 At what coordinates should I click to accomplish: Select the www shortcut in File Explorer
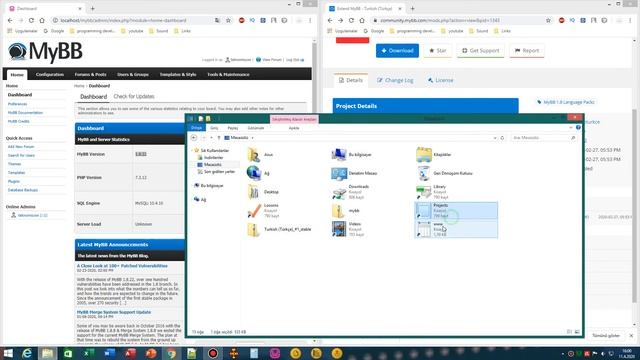(x=456, y=229)
